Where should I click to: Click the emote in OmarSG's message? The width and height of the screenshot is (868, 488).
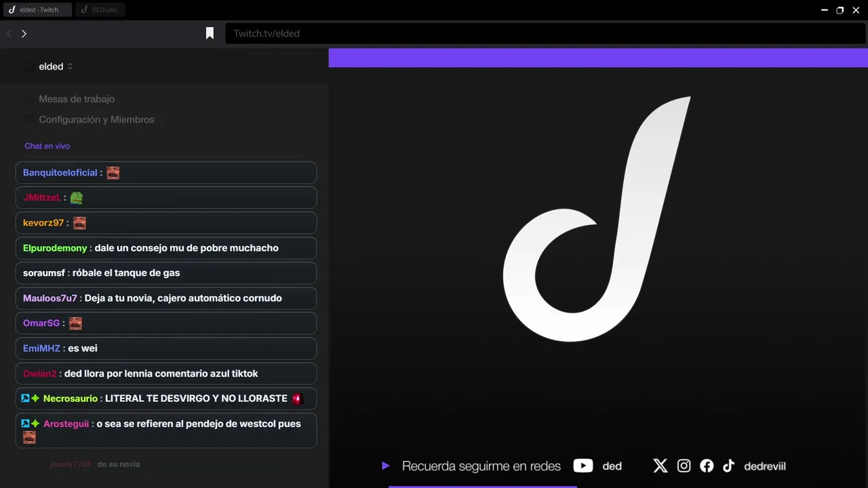point(75,323)
